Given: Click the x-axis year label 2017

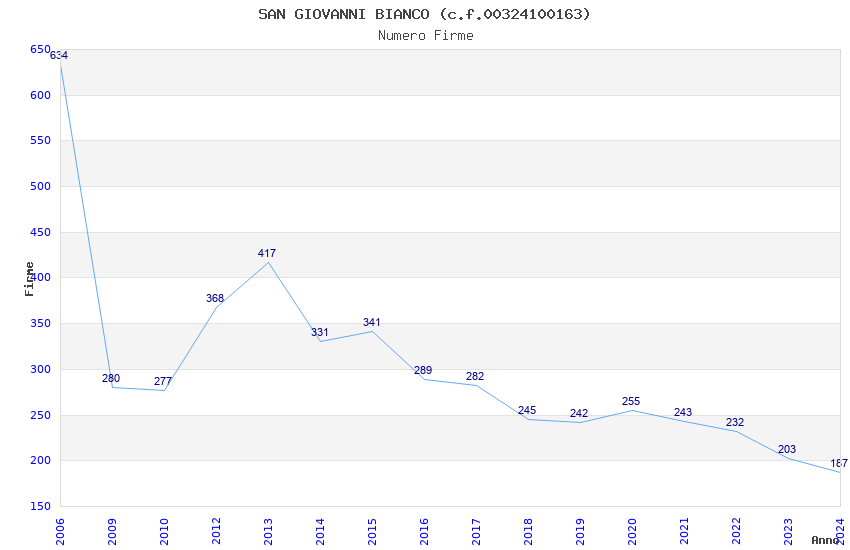Looking at the screenshot, I should click(476, 532).
